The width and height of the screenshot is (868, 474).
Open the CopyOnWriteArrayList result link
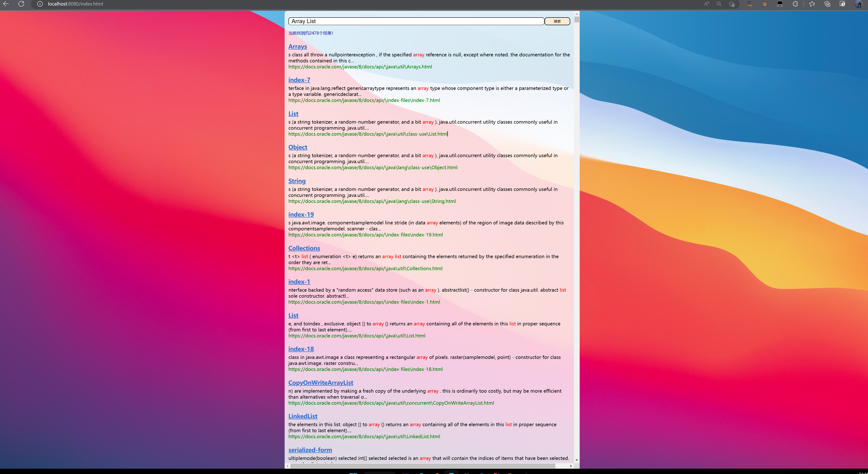click(x=320, y=383)
